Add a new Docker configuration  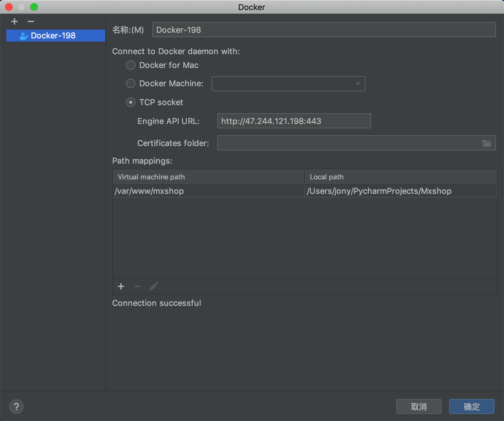click(14, 21)
